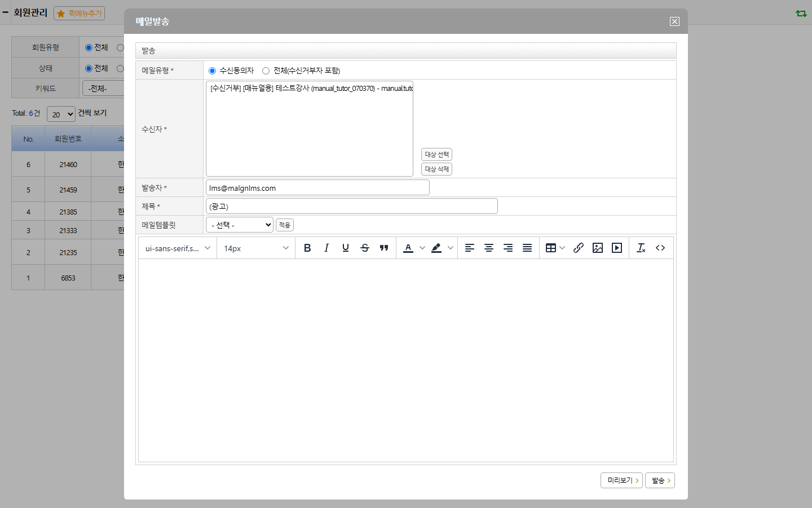Insert an image with the picture icon
Screen dimensions: 812x508
point(598,248)
